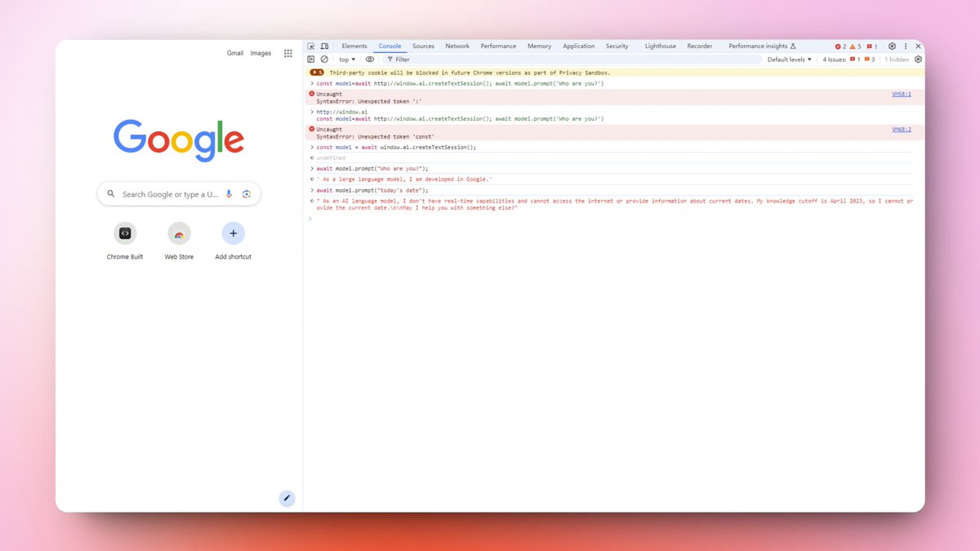980x551 pixels.
Task: Open the console settings gear icon
Action: (x=918, y=60)
